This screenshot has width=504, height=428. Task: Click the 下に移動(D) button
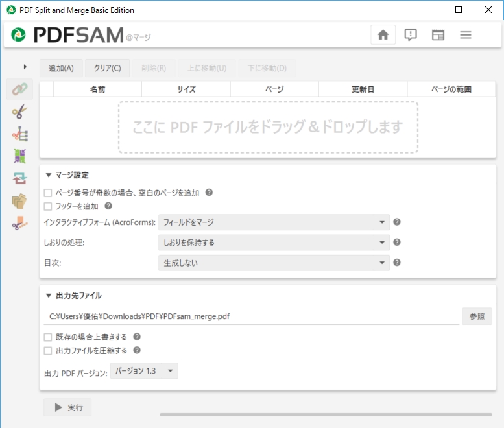[x=267, y=68]
